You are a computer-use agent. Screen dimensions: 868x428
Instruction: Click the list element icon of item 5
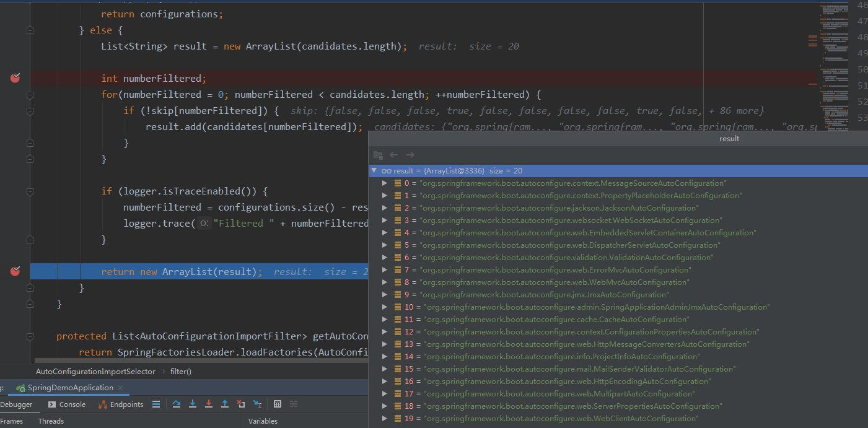(x=397, y=245)
